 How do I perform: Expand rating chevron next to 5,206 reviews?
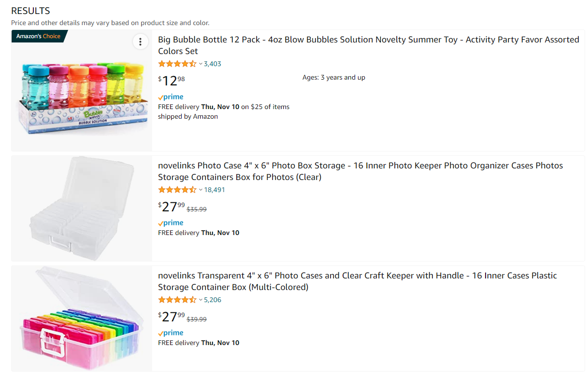[x=201, y=300]
